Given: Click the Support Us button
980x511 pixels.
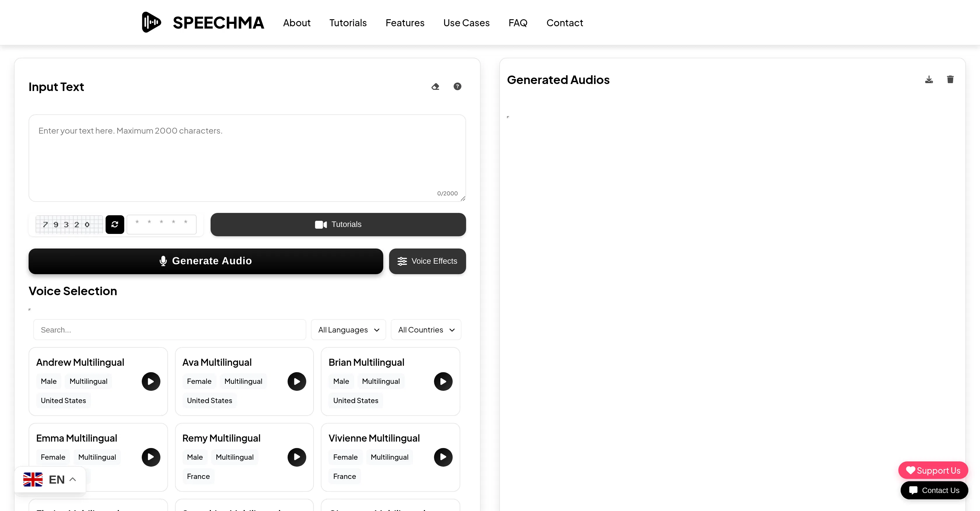Looking at the screenshot, I should (x=933, y=470).
